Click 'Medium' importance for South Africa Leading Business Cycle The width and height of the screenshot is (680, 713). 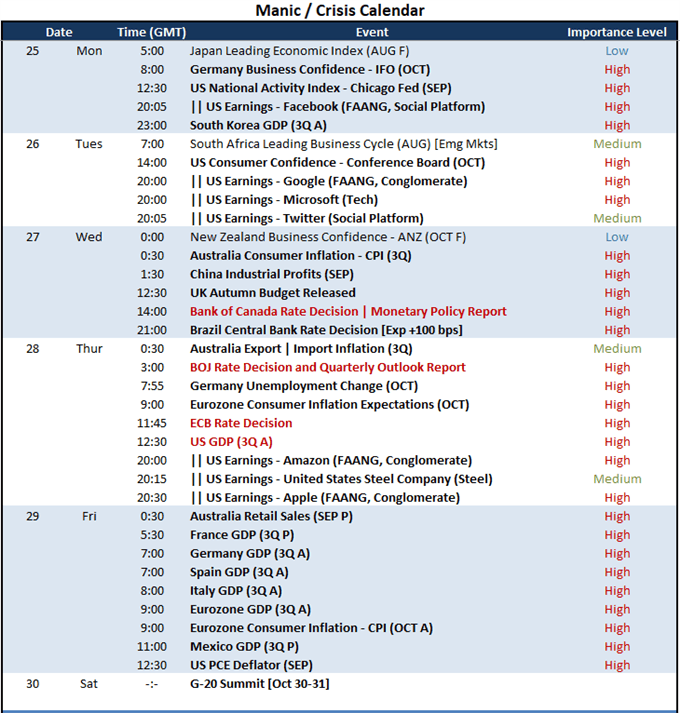click(617, 144)
